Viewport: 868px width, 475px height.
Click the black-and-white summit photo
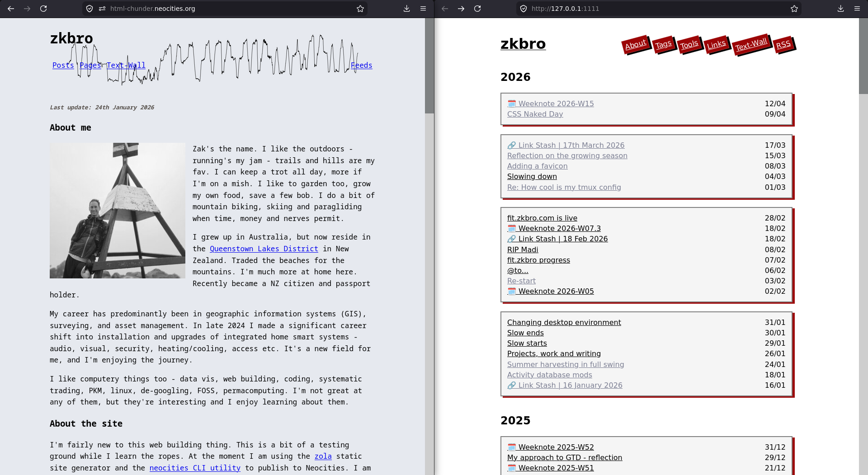pos(118,211)
